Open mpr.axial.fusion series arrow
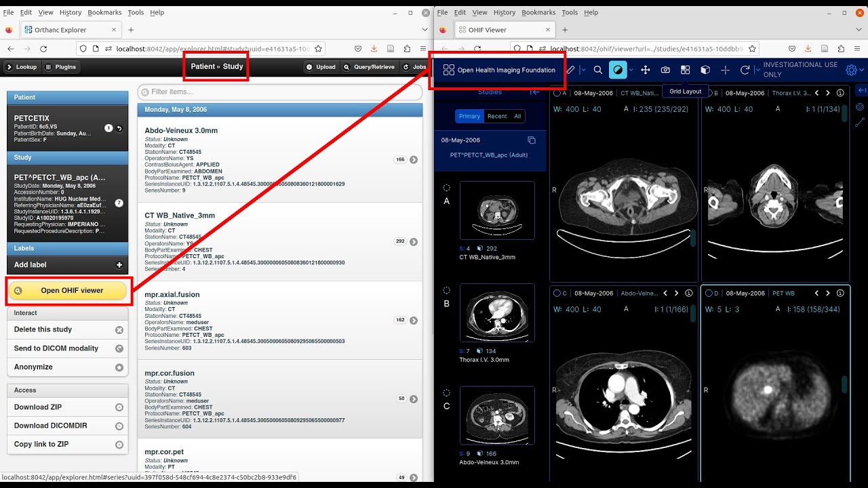The height and width of the screenshot is (488, 868). click(414, 321)
